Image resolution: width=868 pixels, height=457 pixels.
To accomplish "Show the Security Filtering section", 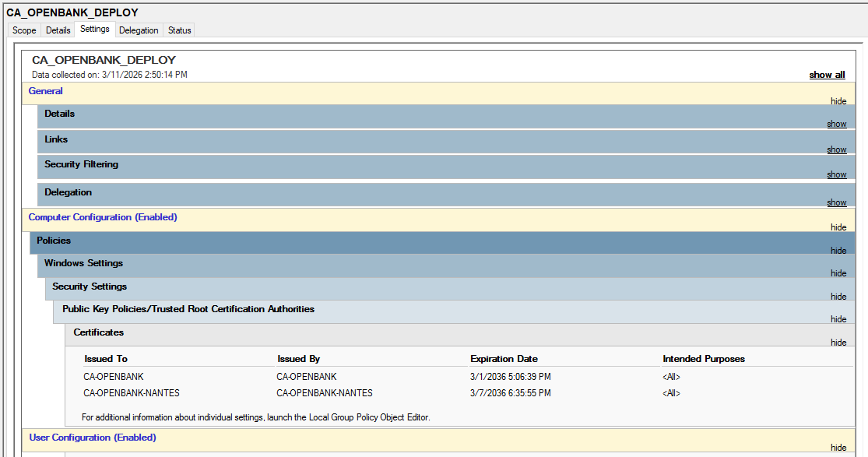I will pos(836,174).
